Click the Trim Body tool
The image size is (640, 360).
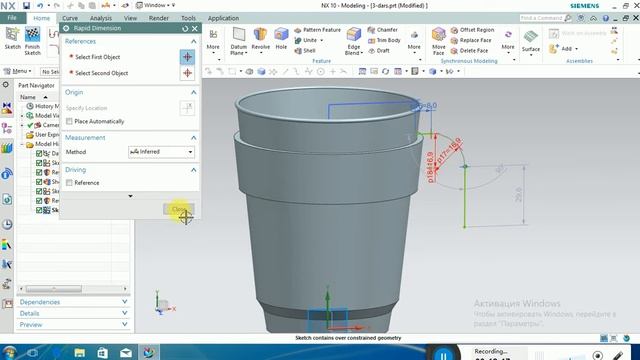coord(384,40)
